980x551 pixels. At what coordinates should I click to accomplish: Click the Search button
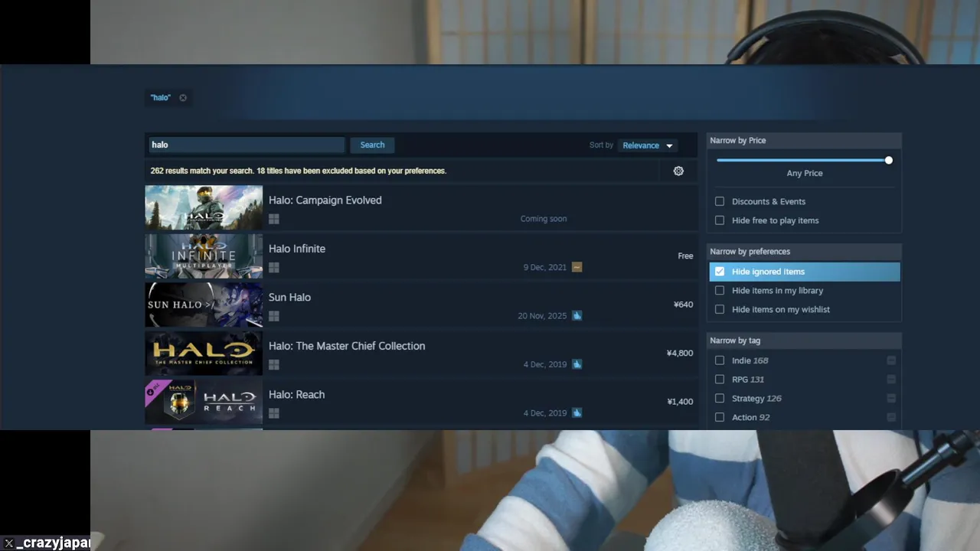click(372, 145)
